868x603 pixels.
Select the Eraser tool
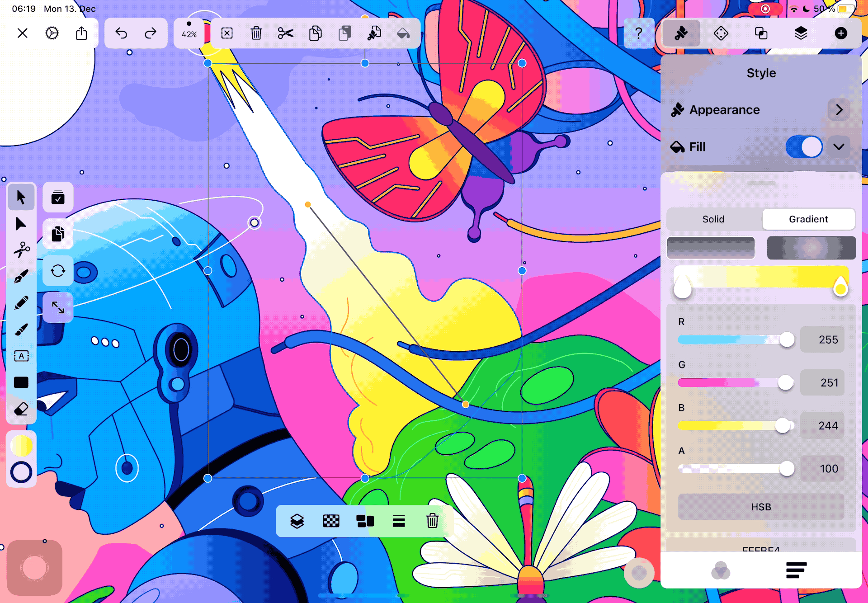[21, 409]
